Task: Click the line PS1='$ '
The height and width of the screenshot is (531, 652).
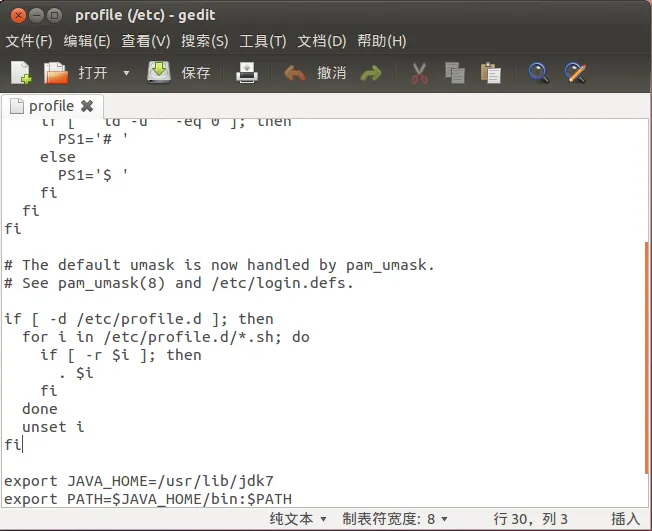Action: tap(93, 175)
